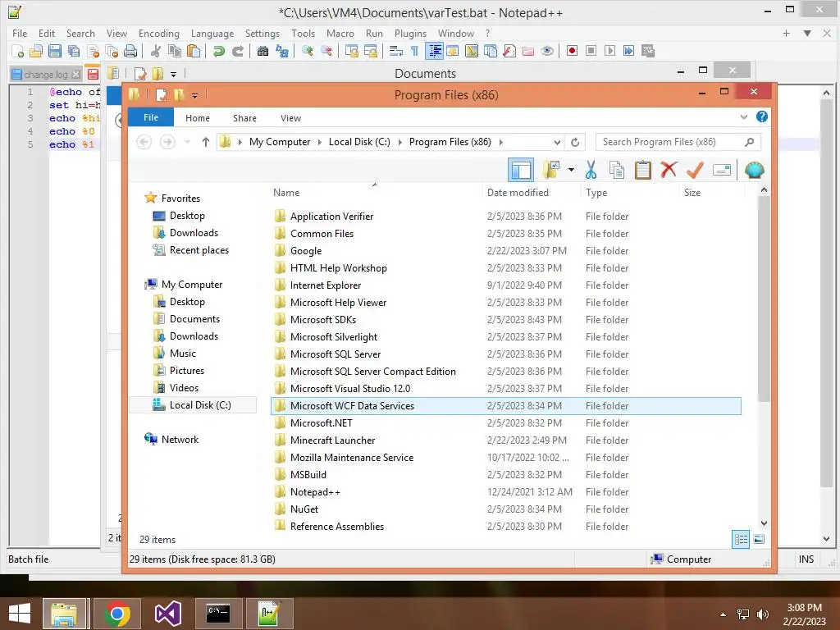The height and width of the screenshot is (630, 840).
Task: Click Zoom In magnifier in Notepad++ toolbar
Action: pos(308,51)
